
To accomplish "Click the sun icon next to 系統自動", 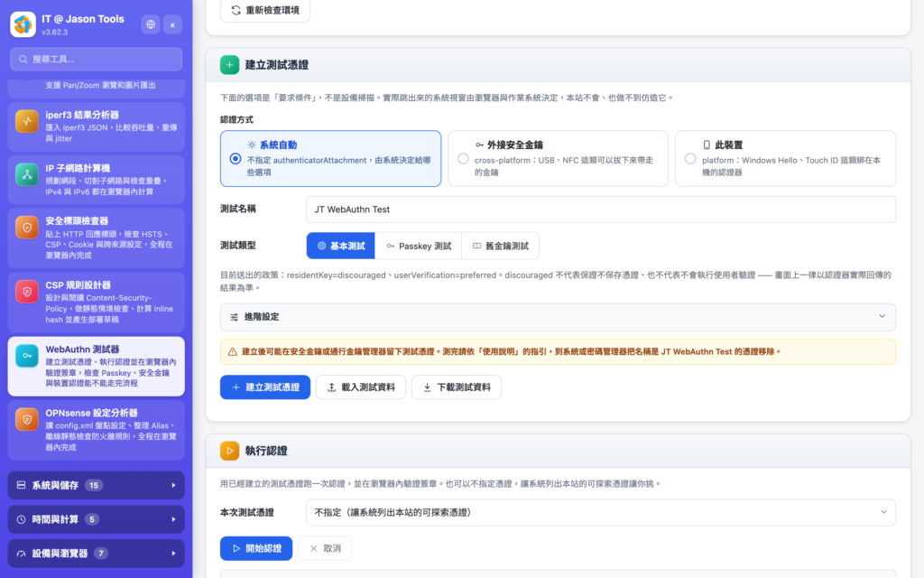I will (252, 145).
